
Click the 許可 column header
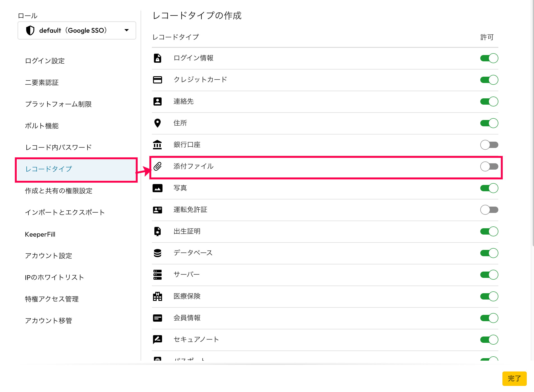pyautogui.click(x=487, y=37)
